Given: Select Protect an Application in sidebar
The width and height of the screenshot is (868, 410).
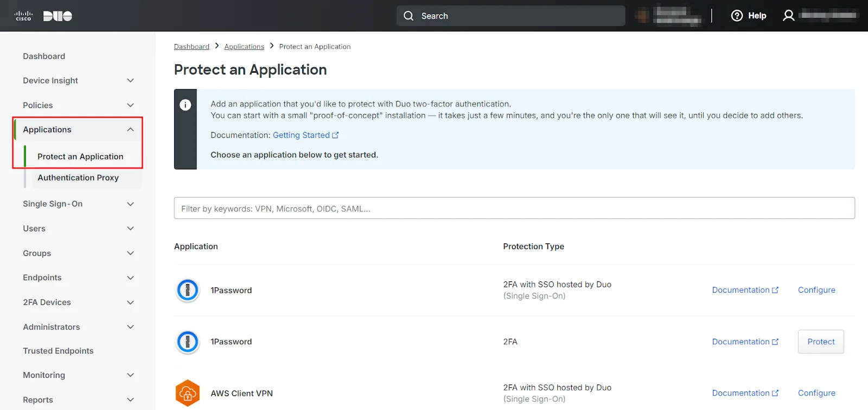Looking at the screenshot, I should pyautogui.click(x=80, y=156).
